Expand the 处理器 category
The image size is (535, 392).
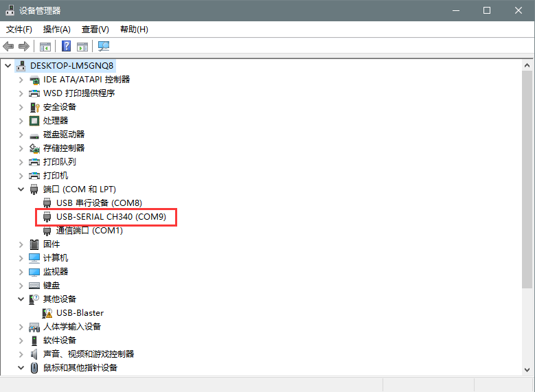[21, 121]
